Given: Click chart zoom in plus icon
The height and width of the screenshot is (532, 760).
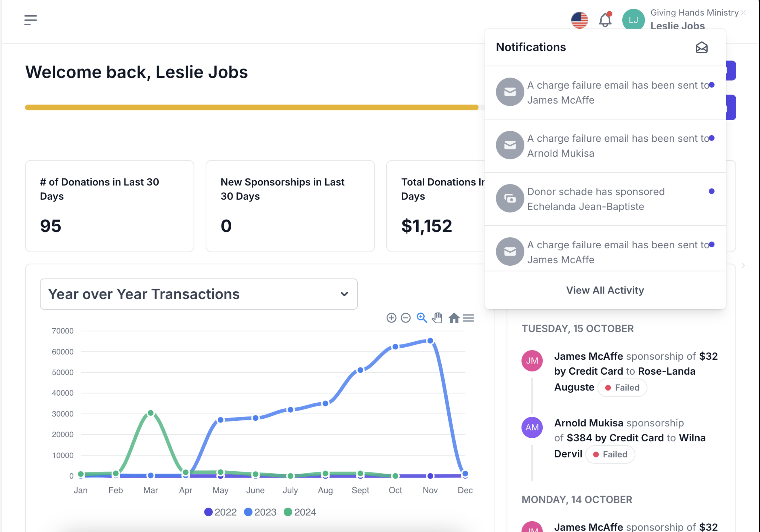Looking at the screenshot, I should pyautogui.click(x=391, y=318).
